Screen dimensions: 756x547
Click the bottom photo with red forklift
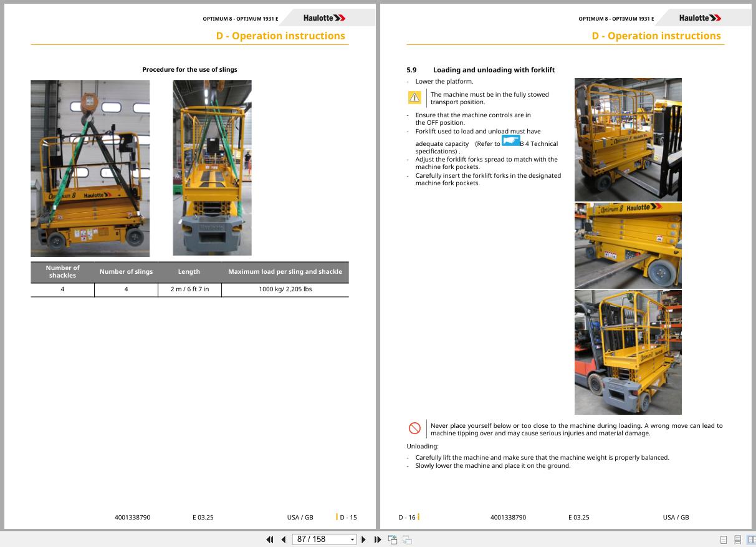coord(628,352)
